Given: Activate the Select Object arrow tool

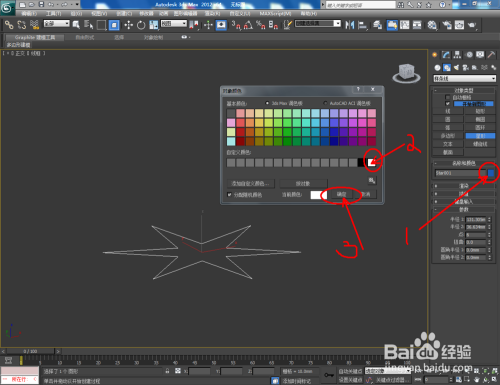Looking at the screenshot, I should pyautogui.click(x=76, y=25).
